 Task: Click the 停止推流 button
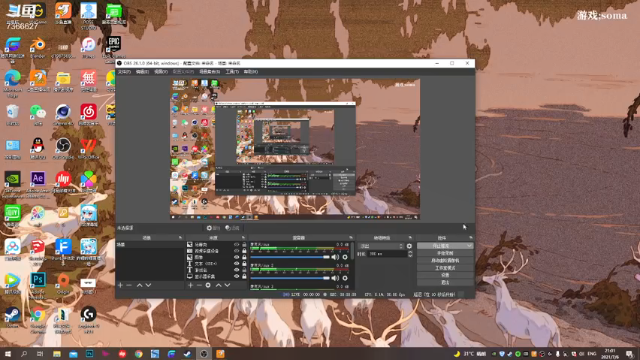tap(442, 246)
